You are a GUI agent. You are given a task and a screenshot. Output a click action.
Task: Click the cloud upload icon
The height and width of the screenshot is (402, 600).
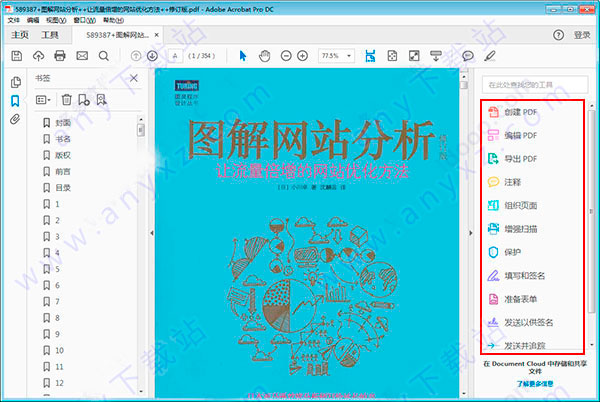pyautogui.click(x=38, y=56)
